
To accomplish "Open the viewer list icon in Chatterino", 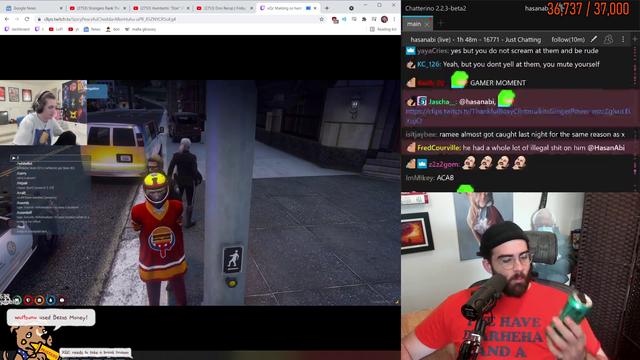I will pos(608,39).
